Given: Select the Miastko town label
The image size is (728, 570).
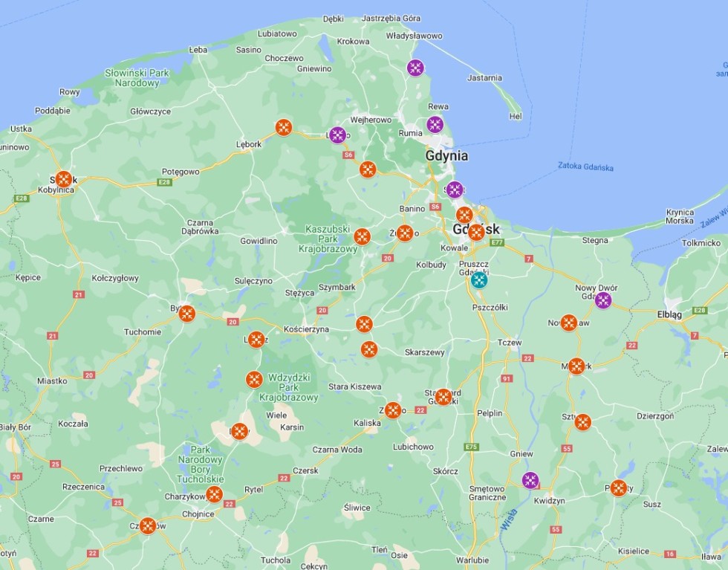Looking at the screenshot, I should (x=52, y=380).
